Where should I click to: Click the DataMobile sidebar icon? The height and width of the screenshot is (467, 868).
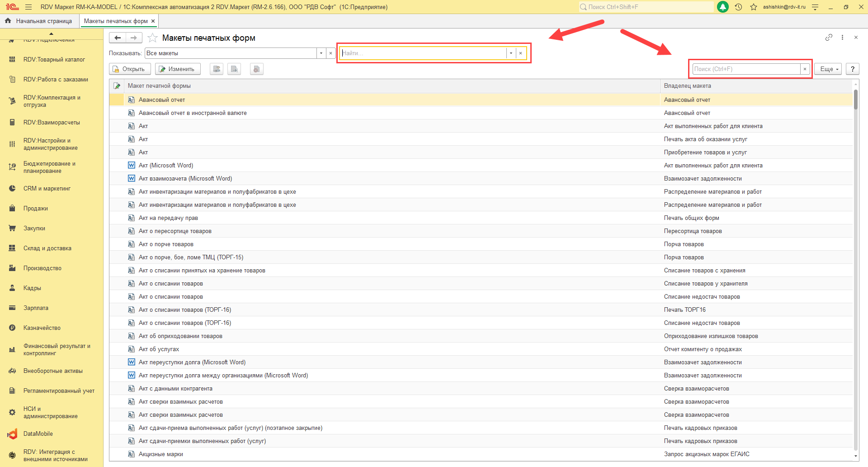pos(12,434)
